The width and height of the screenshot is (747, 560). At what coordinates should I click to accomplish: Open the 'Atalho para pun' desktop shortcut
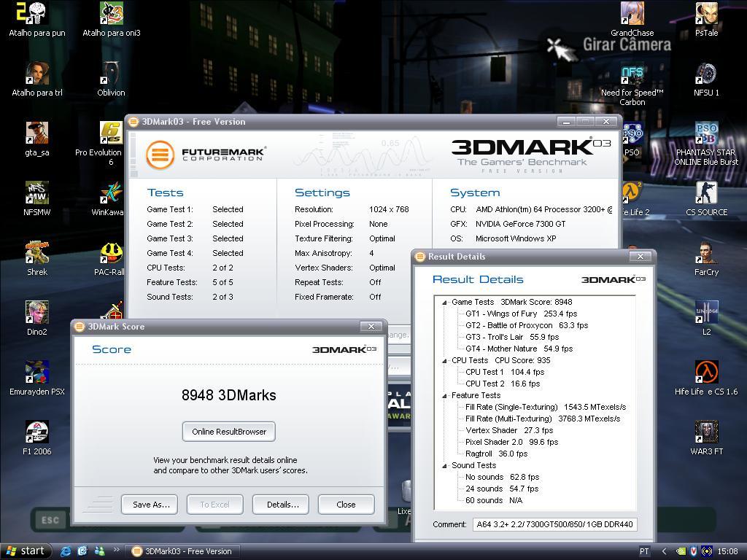click(37, 20)
